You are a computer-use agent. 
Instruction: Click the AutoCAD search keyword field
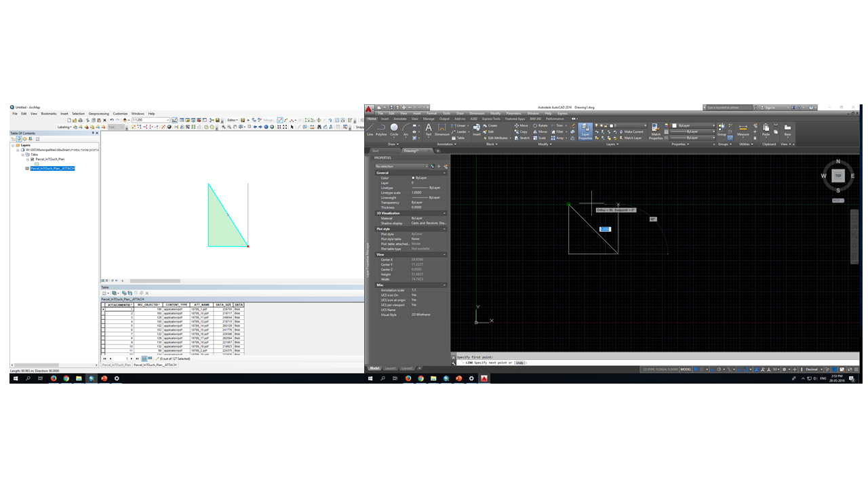730,108
